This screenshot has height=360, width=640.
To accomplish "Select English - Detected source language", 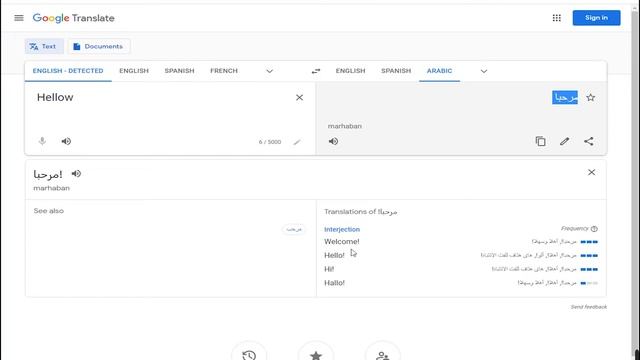I will pyautogui.click(x=68, y=71).
